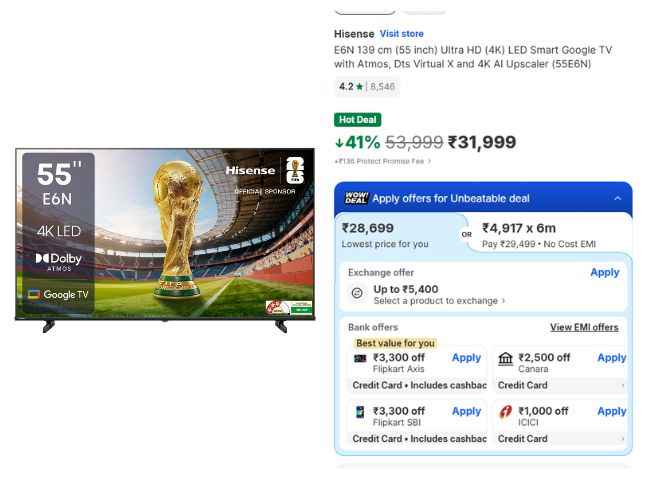Apply the Exchange offer up to ₹5,400

[604, 272]
